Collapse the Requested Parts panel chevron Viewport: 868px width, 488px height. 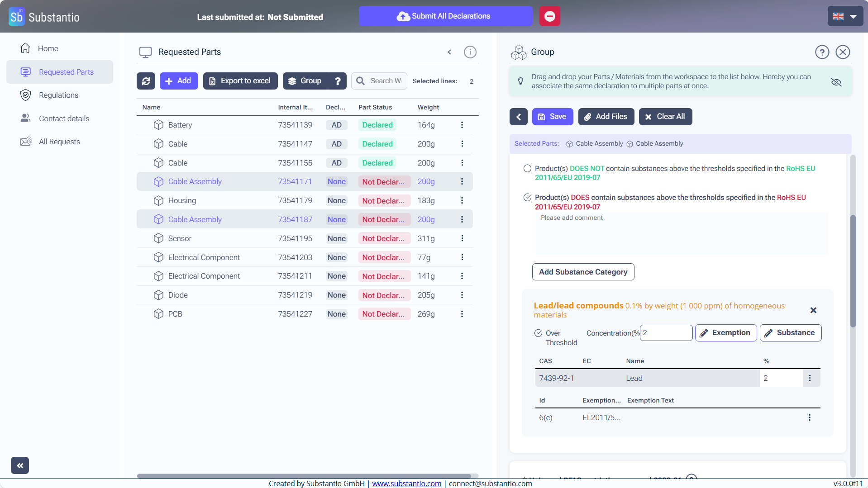point(449,52)
